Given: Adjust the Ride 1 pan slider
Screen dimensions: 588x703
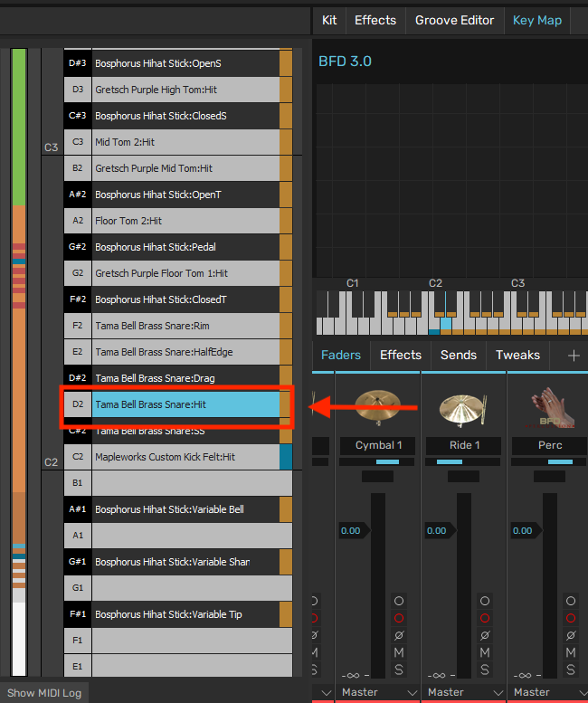Looking at the screenshot, I should pos(463,461).
